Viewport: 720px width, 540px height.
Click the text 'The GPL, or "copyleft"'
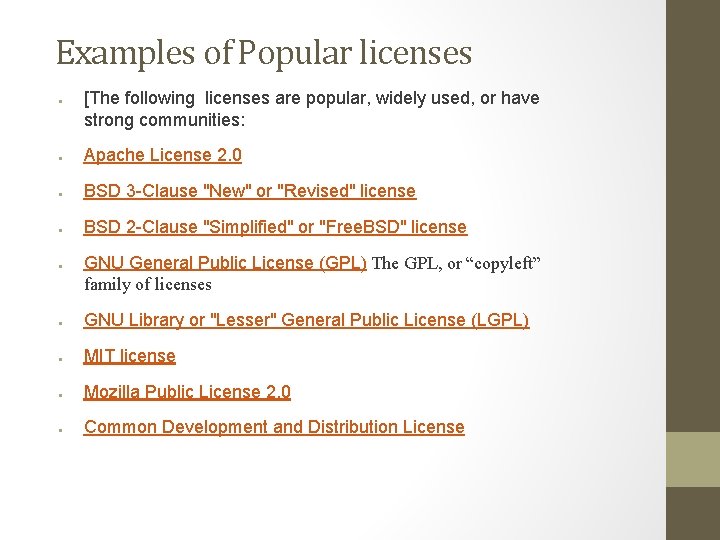(x=456, y=263)
